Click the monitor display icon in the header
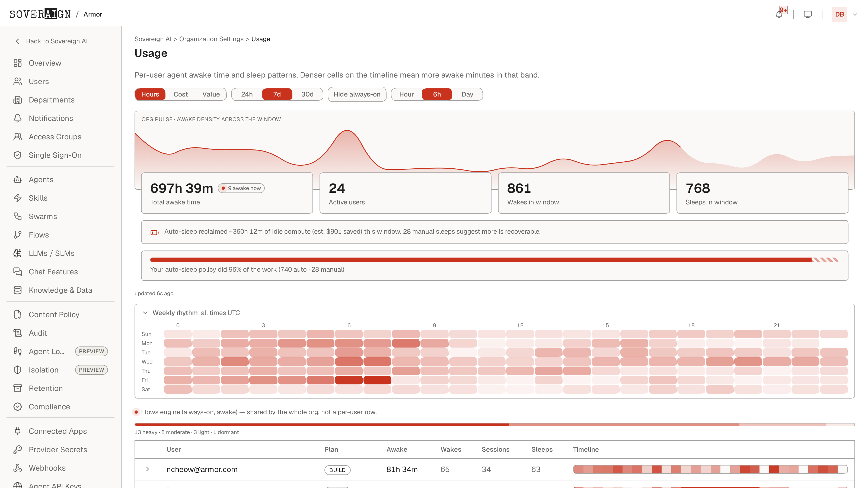The image size is (868, 488). (x=808, y=14)
